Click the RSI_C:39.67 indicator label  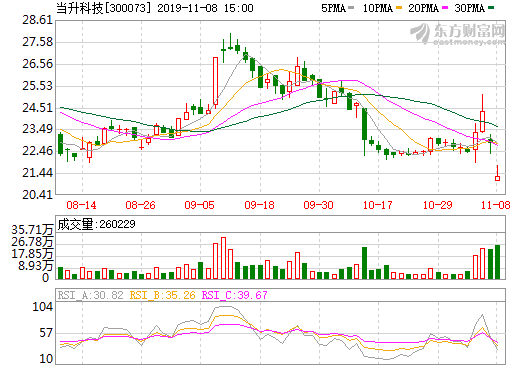[x=235, y=295]
